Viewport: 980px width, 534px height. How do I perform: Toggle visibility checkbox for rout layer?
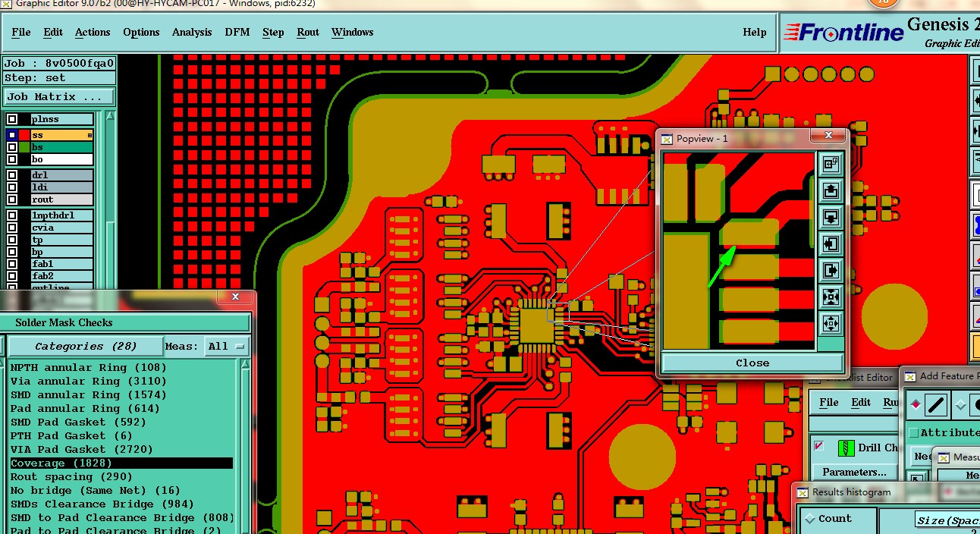click(x=12, y=199)
